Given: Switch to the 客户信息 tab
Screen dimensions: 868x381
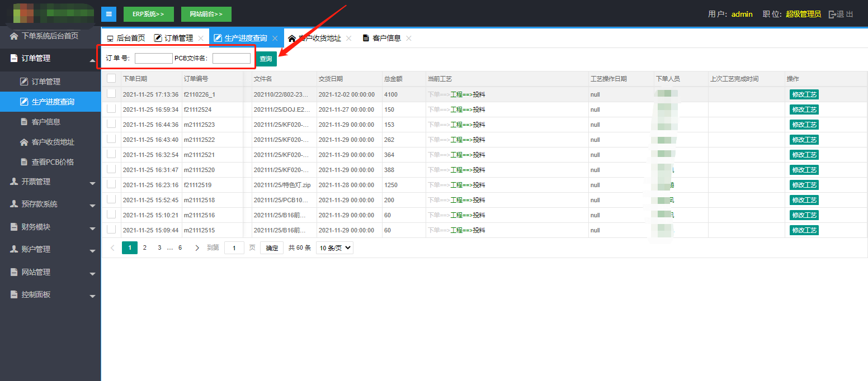Looking at the screenshot, I should point(386,39).
